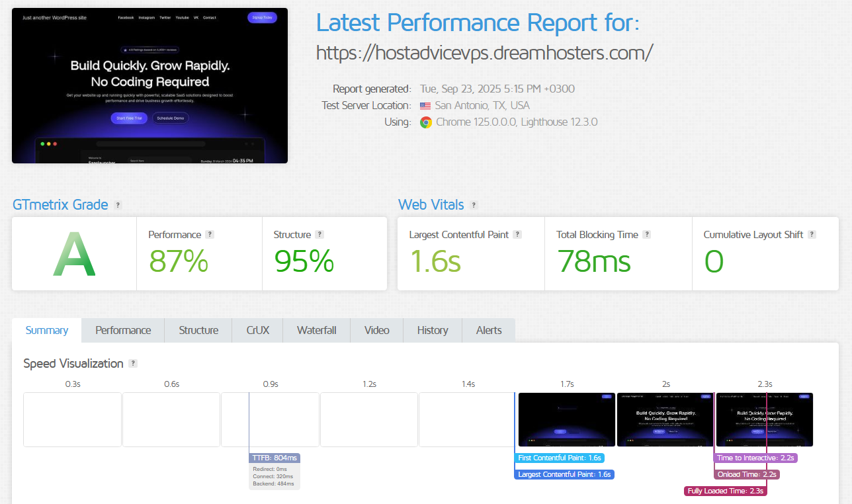The image size is (852, 504).
Task: Click the "Backend: 484ms" detail
Action: 273,483
